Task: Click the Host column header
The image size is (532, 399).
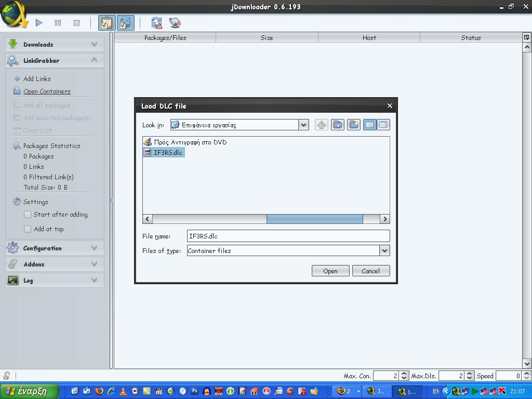Action: pyautogui.click(x=369, y=37)
